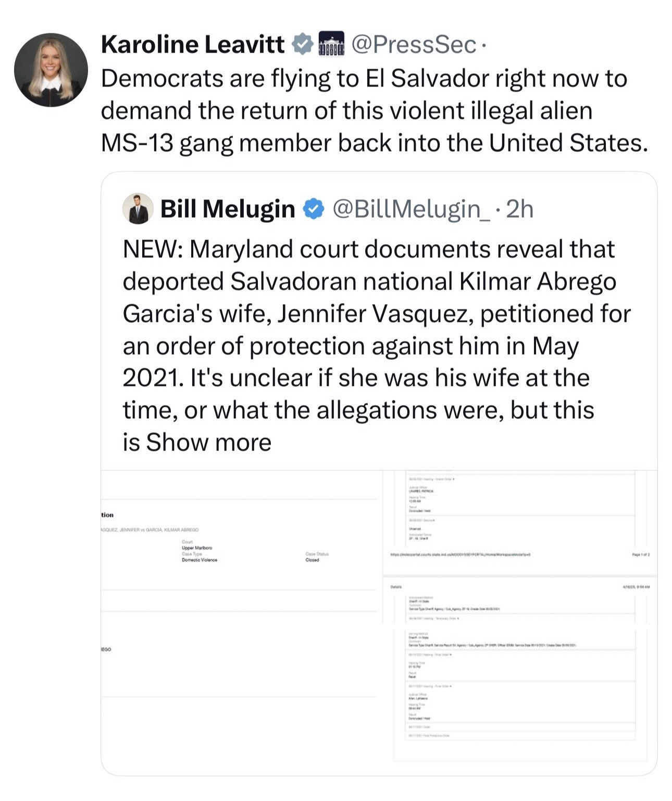Open Bill Melugin's small avatar
The height and width of the screenshot is (801, 672).
[138, 209]
